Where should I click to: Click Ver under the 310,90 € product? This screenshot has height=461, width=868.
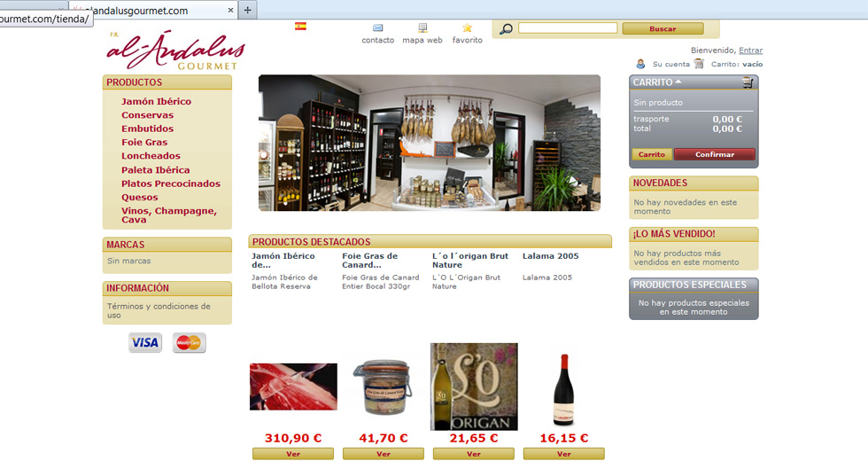tap(293, 454)
